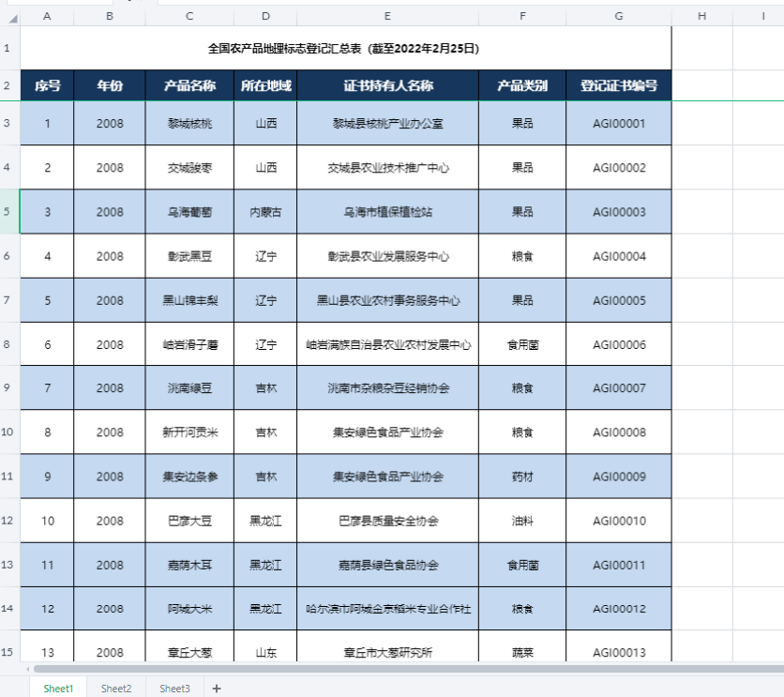The width and height of the screenshot is (784, 697).
Task: Click the title cell 全国农产品地理标志登记汇总表
Action: tap(345, 48)
